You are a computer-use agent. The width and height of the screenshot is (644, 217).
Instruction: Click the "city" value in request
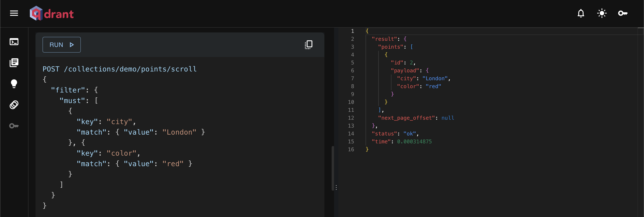tap(119, 122)
